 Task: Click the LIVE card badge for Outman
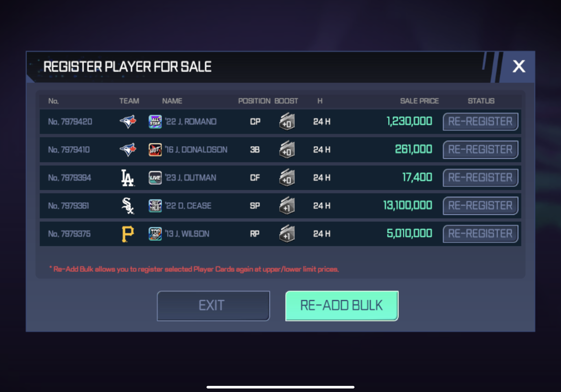(x=155, y=178)
